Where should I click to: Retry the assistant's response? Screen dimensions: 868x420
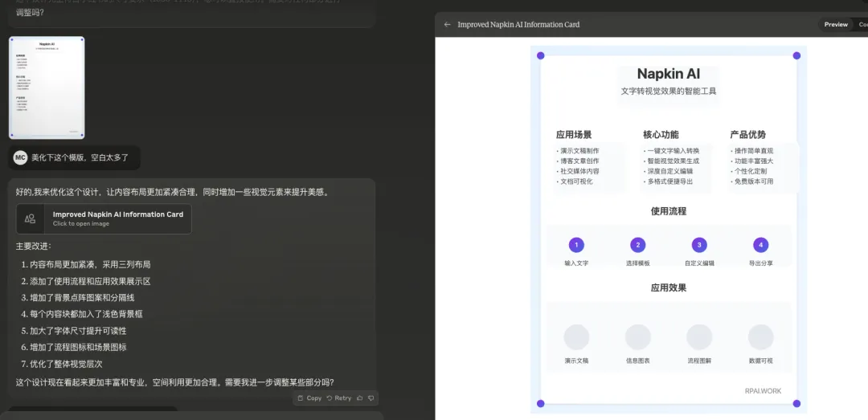pyautogui.click(x=339, y=398)
